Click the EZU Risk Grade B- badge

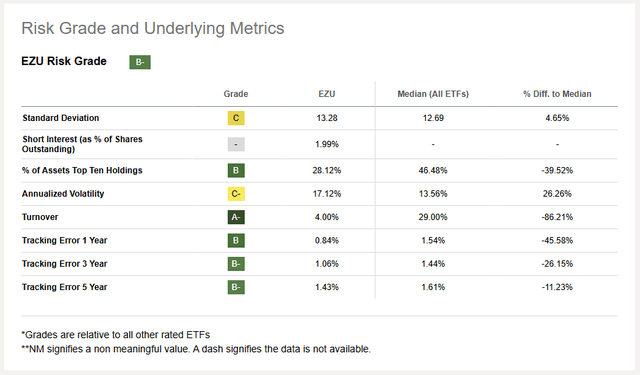[x=140, y=62]
